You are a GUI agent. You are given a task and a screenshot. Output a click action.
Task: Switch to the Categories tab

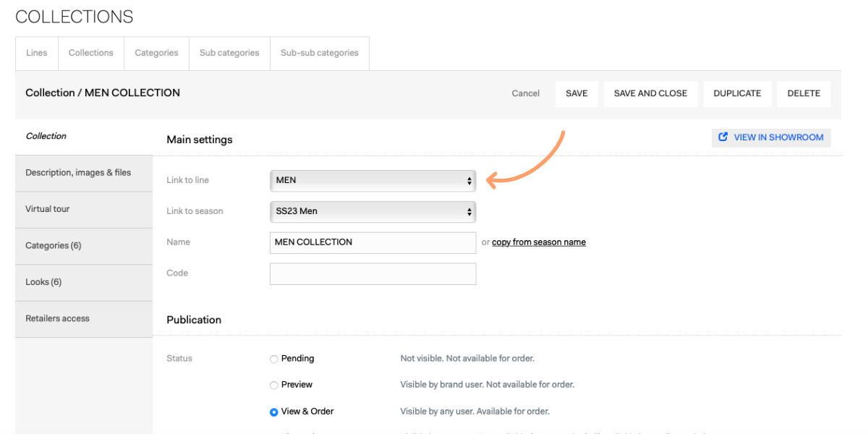(156, 53)
